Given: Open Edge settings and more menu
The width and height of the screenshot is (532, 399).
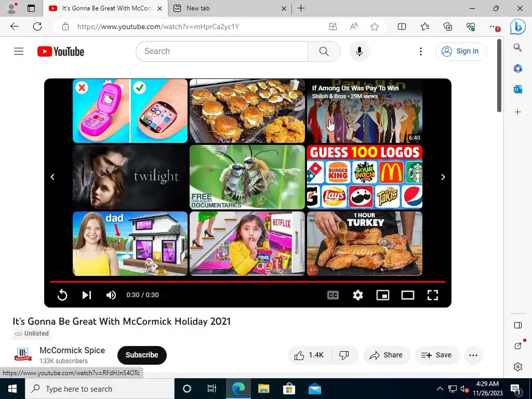Looking at the screenshot, I should click(x=494, y=26).
